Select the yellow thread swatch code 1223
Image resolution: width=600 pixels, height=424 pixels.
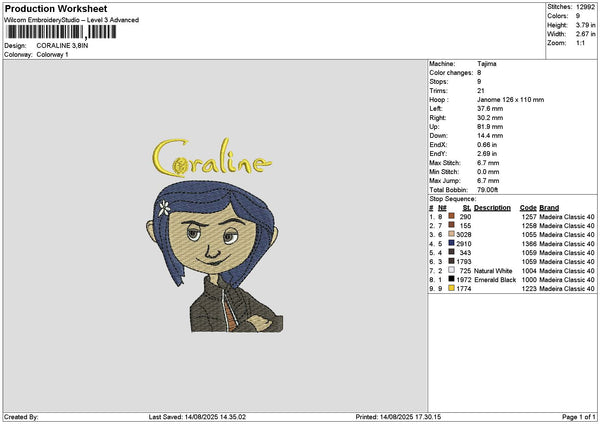452,288
